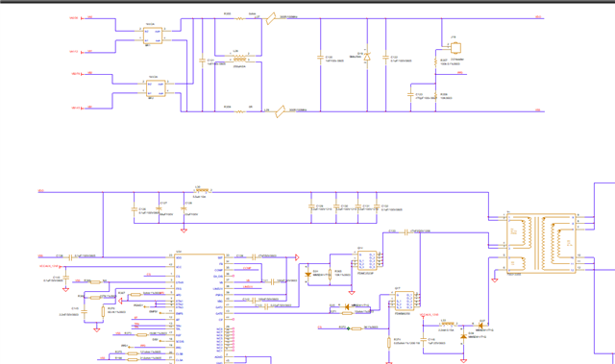This screenshot has width=615, height=364.
Task: Click capacitor C120 across the supply rails
Action: point(320,58)
